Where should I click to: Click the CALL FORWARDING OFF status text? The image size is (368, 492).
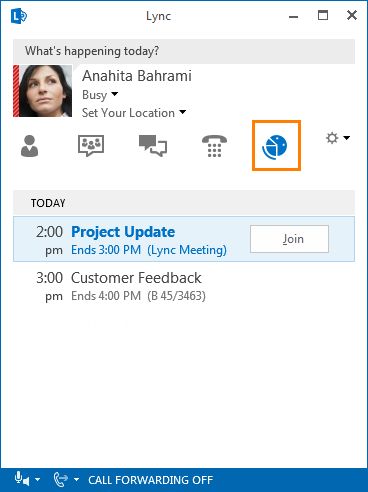150,480
